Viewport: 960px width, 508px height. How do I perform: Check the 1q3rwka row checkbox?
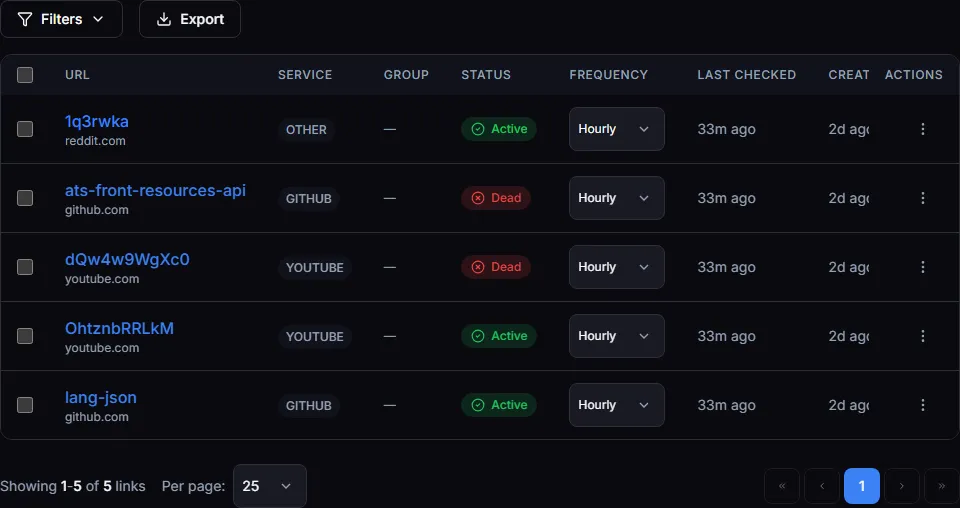[25, 129]
